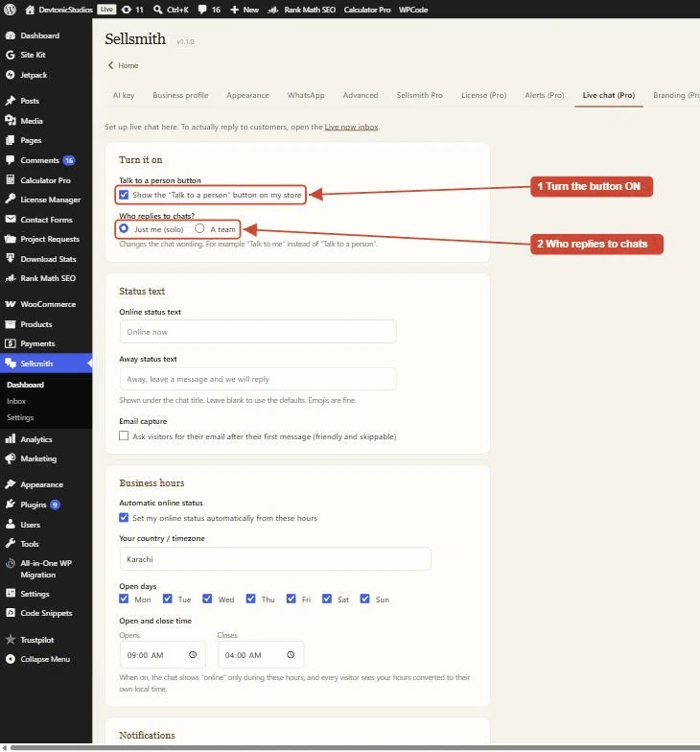Open the comments bubble icon showing 16

202,10
